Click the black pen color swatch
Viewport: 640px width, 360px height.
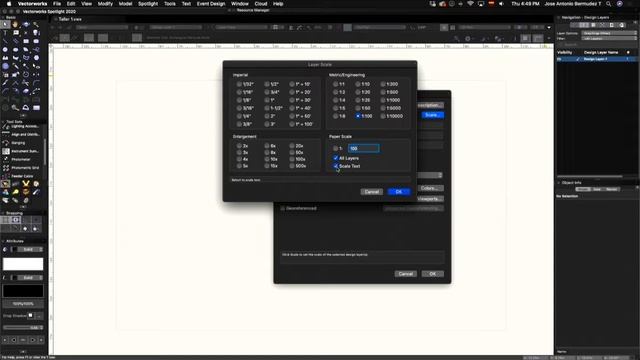[23, 291]
